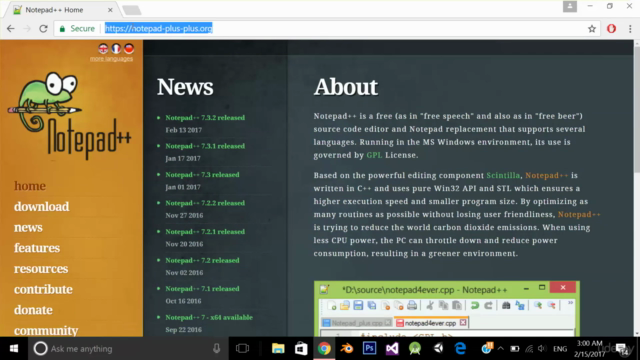640x360 pixels.
Task: Open Photoshop from the taskbar
Action: point(369,349)
